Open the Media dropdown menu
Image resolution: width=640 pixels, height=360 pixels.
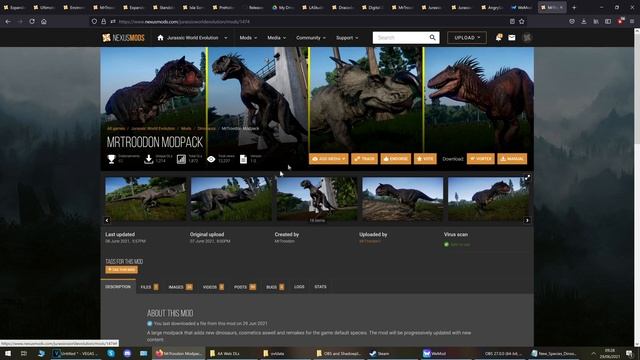(x=276, y=38)
